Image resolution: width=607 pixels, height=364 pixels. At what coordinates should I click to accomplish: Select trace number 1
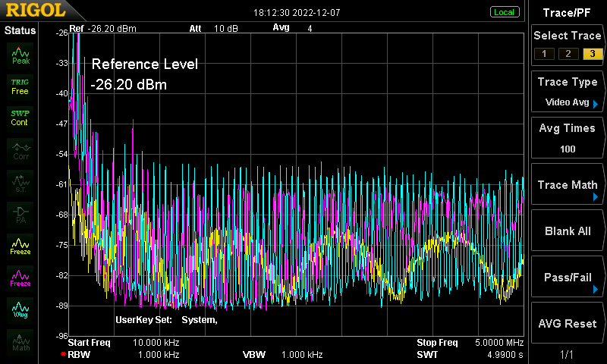pos(544,54)
